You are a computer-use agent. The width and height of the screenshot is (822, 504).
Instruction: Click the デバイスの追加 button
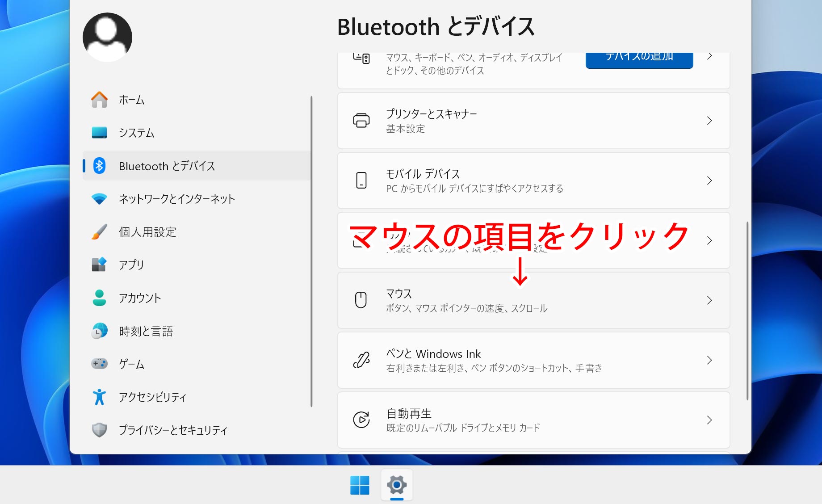[639, 59]
